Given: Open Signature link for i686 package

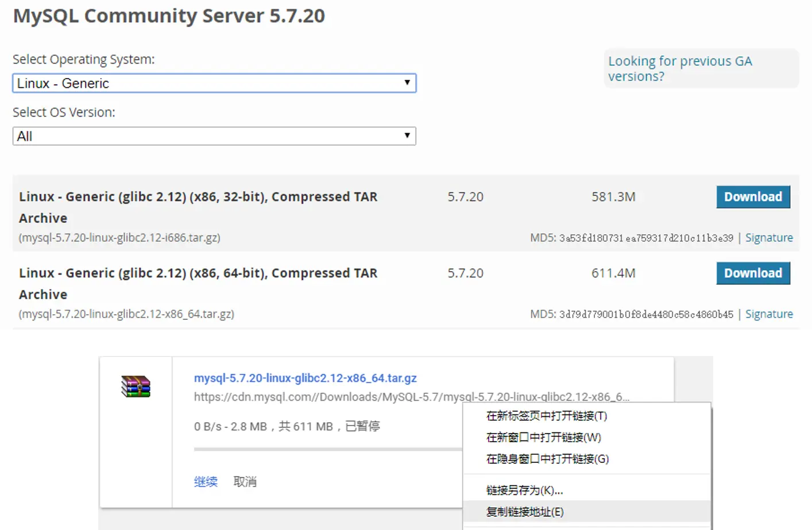Looking at the screenshot, I should click(769, 238).
